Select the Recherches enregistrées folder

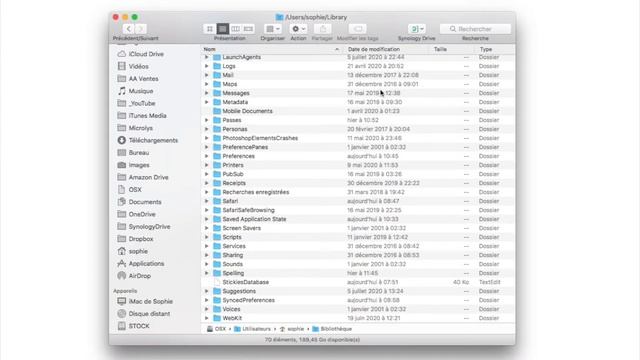click(x=358, y=192)
